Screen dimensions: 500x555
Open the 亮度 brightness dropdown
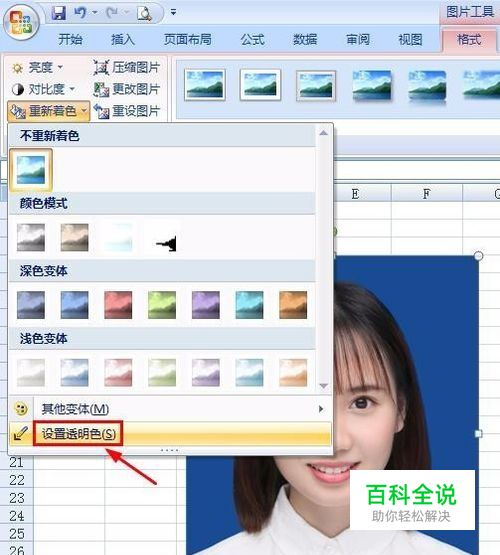point(38,67)
